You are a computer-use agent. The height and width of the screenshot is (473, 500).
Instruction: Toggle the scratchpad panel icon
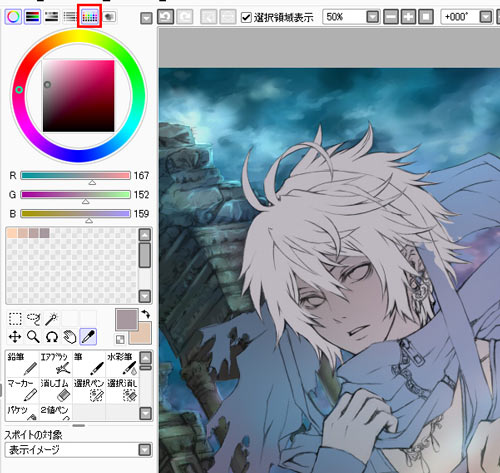pyautogui.click(x=109, y=17)
